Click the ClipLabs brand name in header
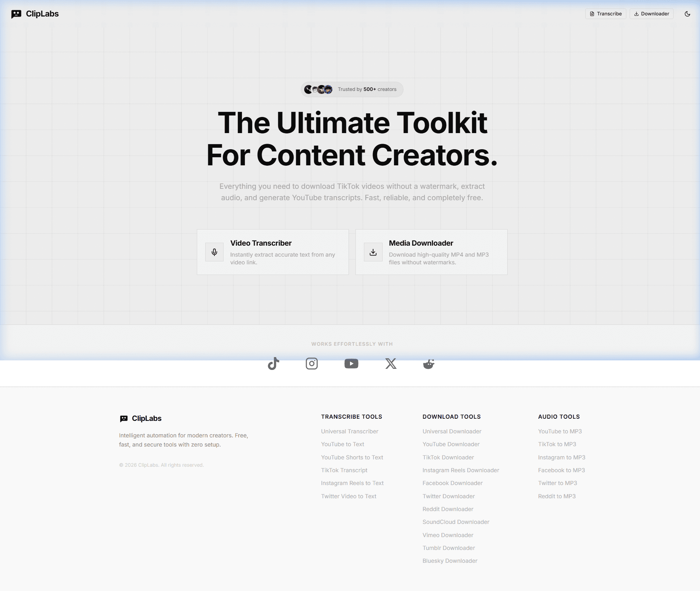Screen dimensions: 700x591 42,14
